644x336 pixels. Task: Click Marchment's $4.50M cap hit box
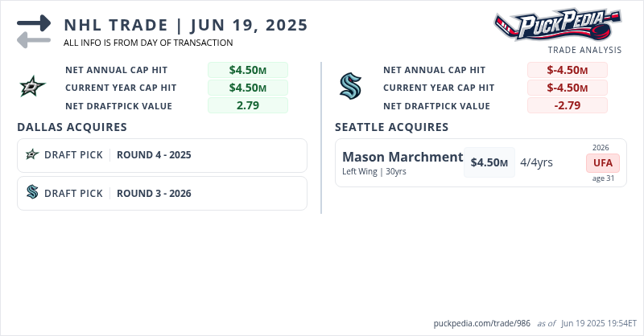pyautogui.click(x=489, y=162)
